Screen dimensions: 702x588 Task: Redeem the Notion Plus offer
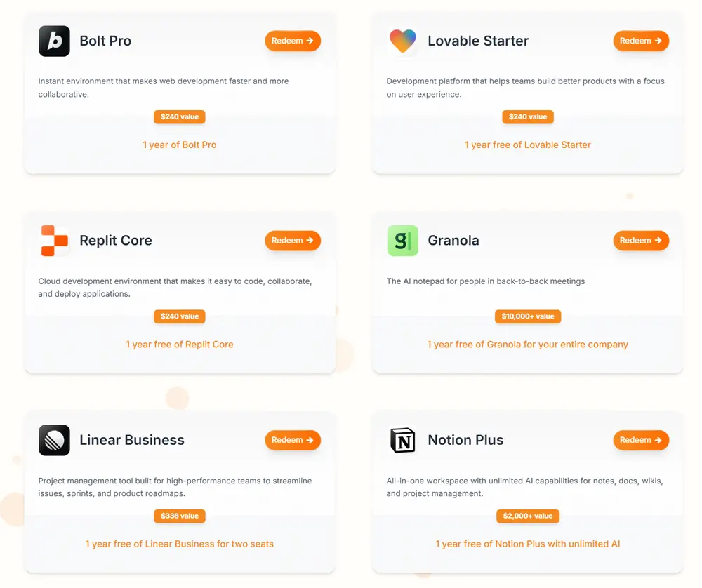click(x=641, y=441)
